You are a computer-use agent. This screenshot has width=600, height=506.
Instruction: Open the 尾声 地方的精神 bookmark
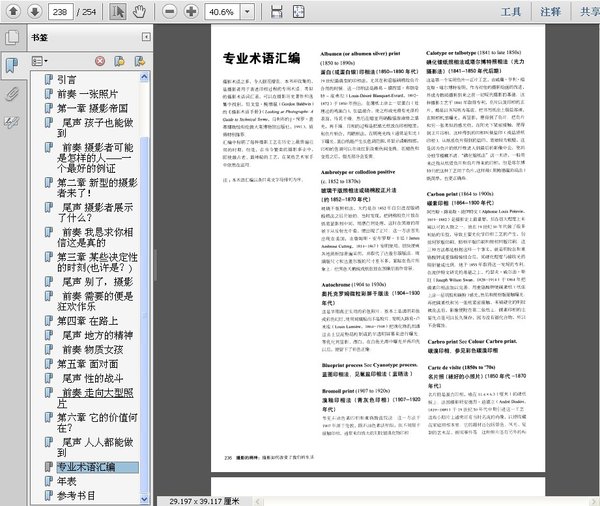97,336
